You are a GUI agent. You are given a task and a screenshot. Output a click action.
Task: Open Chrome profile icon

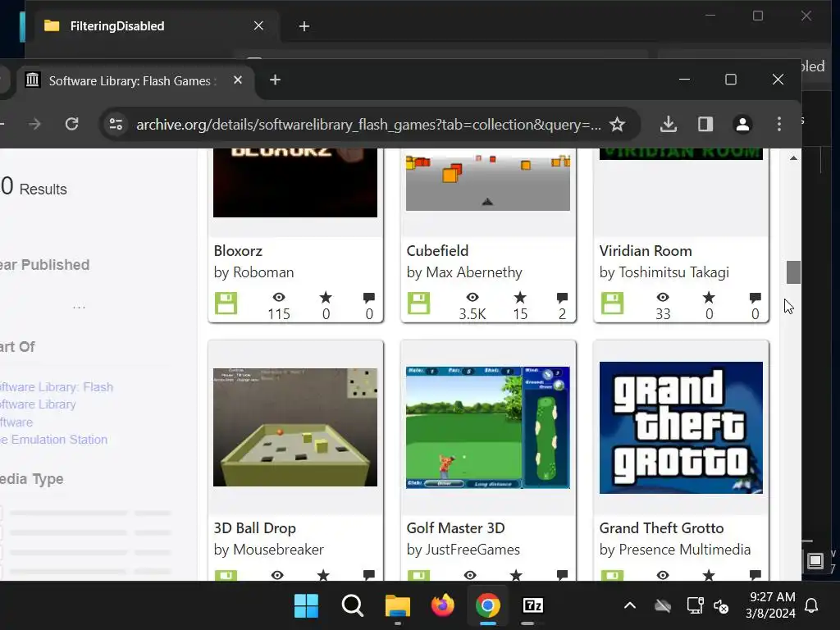click(x=742, y=125)
